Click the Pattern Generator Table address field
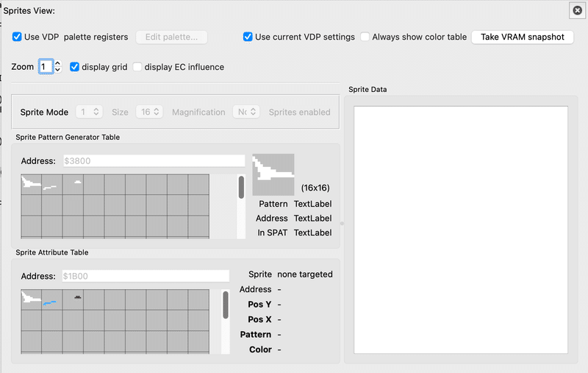The image size is (588, 373). pyautogui.click(x=154, y=161)
